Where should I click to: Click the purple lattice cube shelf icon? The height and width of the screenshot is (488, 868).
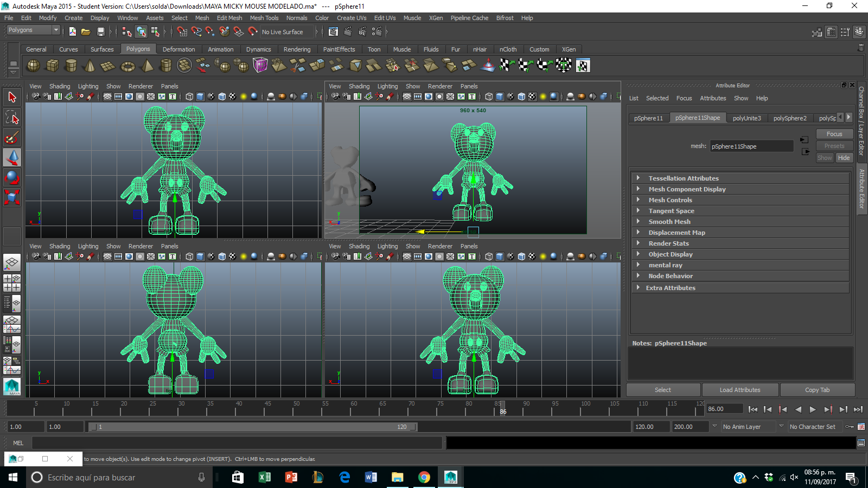(x=260, y=66)
